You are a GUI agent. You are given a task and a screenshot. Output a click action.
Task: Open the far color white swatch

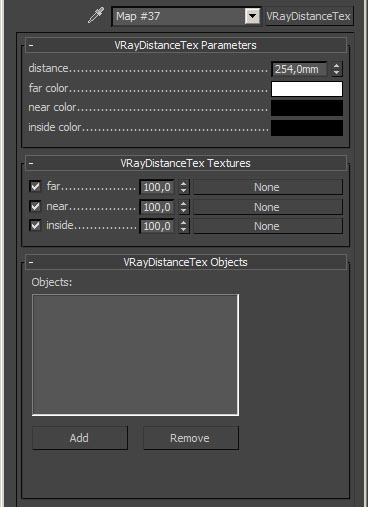point(307,89)
